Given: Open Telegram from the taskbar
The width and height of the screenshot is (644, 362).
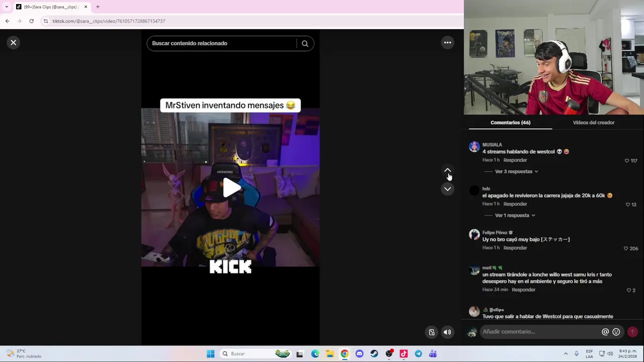Looking at the screenshot, I should pyautogui.click(x=418, y=354).
